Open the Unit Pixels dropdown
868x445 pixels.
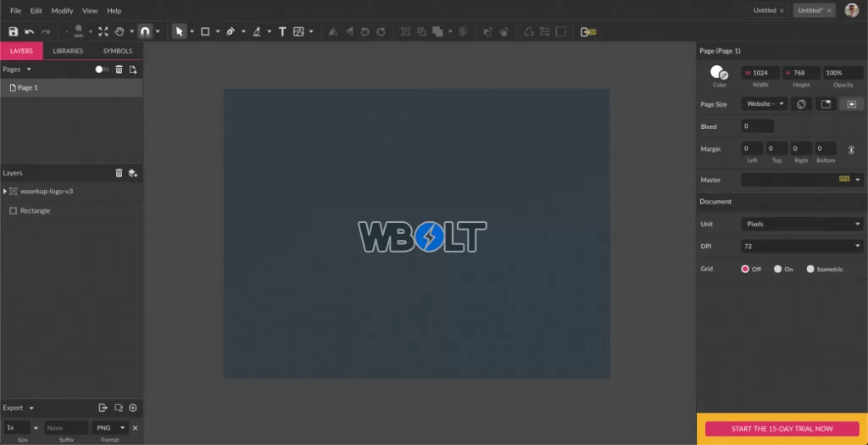tap(802, 224)
